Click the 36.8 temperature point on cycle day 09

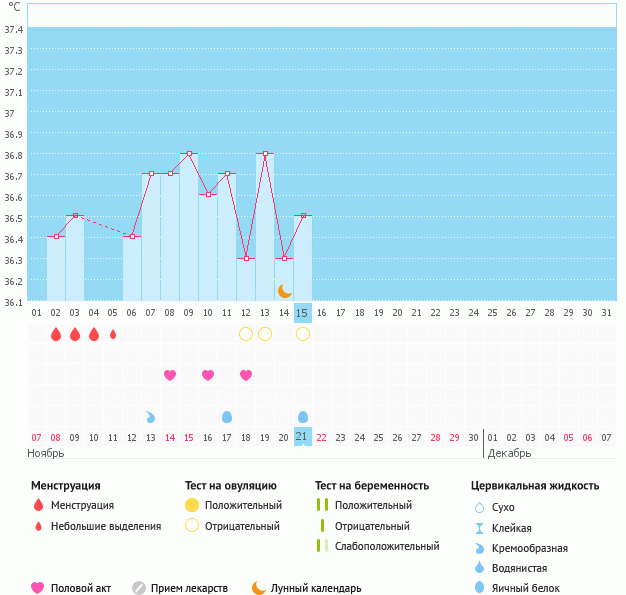[x=189, y=153]
